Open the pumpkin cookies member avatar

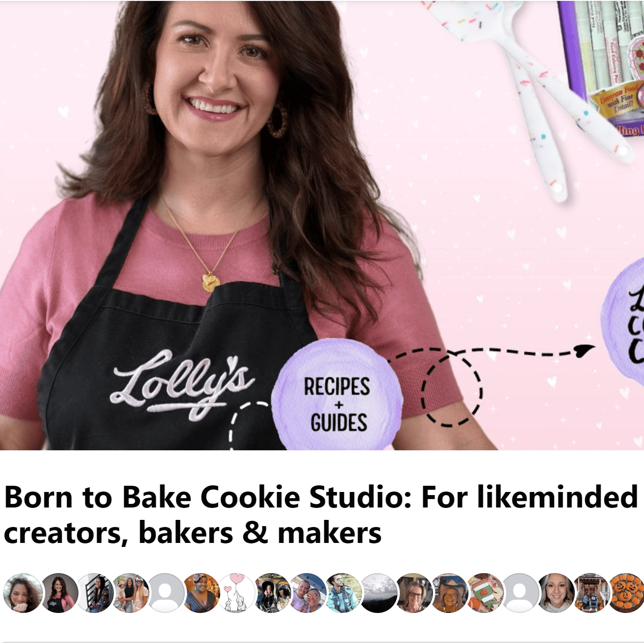(626, 593)
